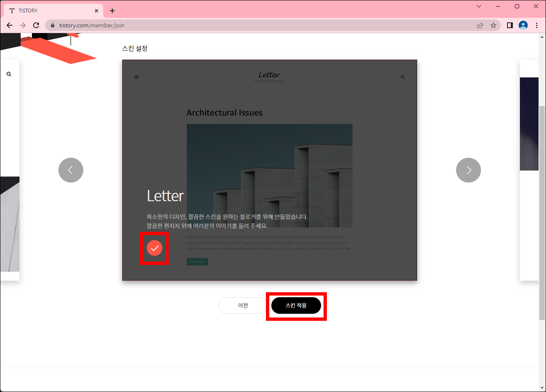Apply the skin with 스킨 적용 button
Image resolution: width=546 pixels, height=392 pixels.
coord(296,305)
